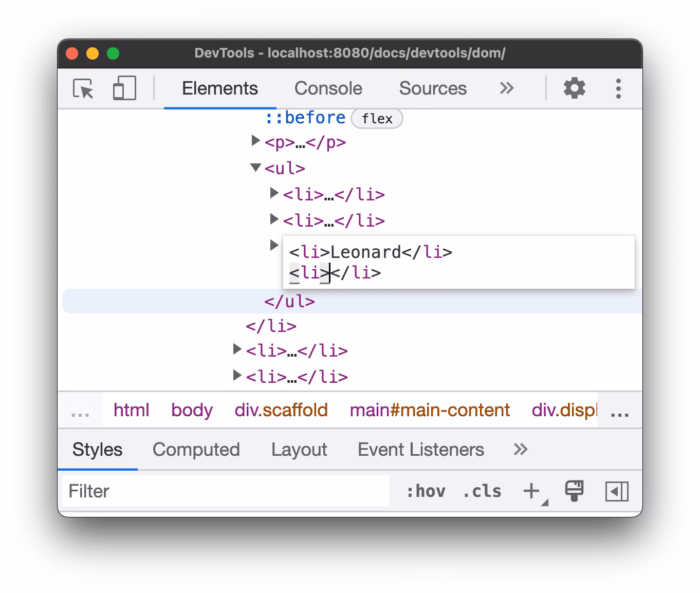Screen dimensions: 700x593
Task: Show more top panel tabs
Action: click(507, 88)
